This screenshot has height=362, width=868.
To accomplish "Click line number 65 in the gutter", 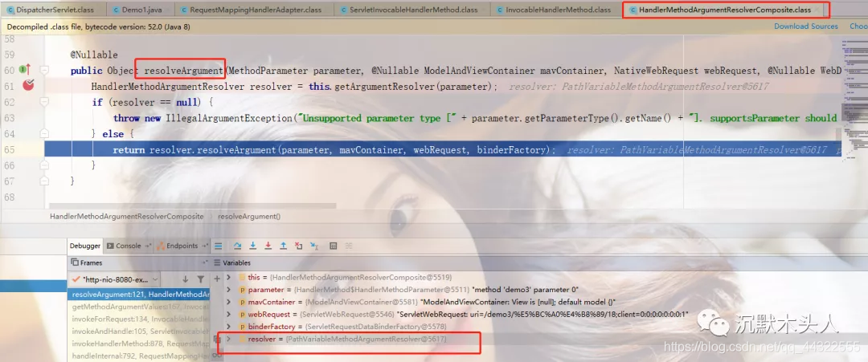I will pyautogui.click(x=9, y=149).
